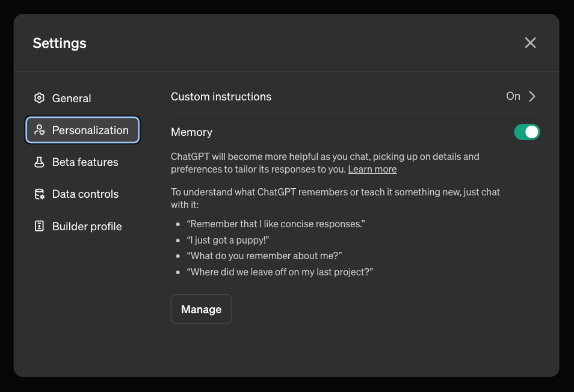Switch to the Beta features section

point(85,162)
